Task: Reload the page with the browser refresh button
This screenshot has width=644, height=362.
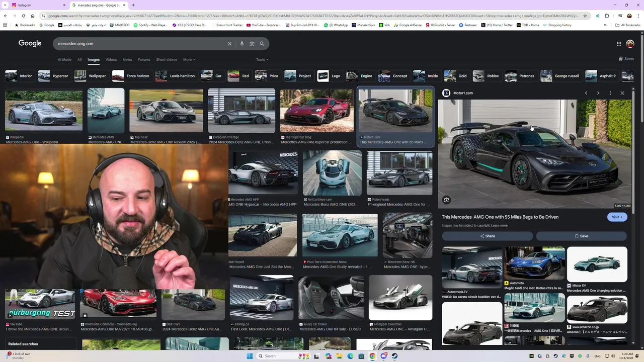Action: pyautogui.click(x=23, y=16)
